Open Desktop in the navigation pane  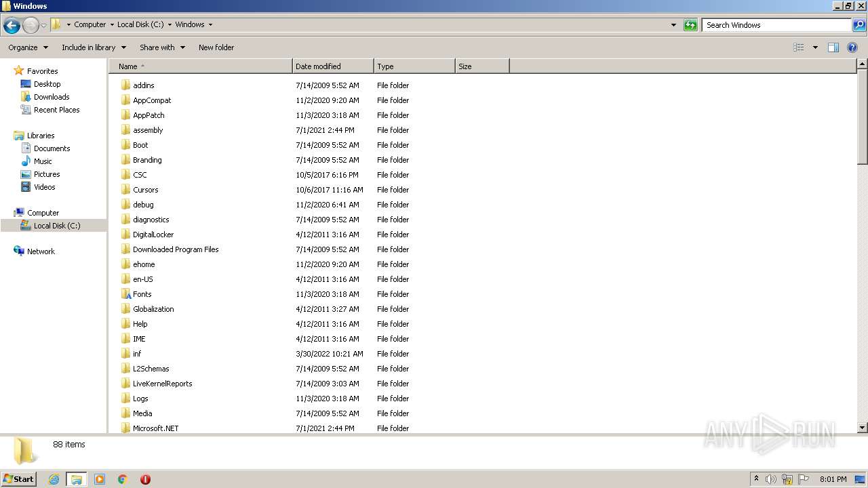point(47,84)
